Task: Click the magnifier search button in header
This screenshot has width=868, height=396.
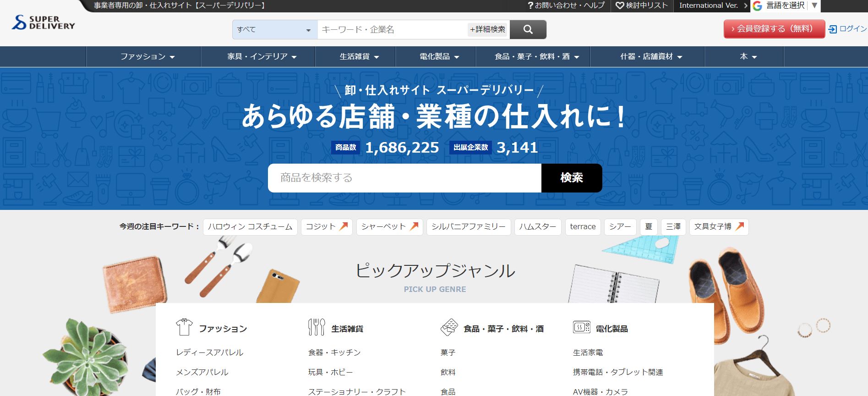Action: [528, 29]
